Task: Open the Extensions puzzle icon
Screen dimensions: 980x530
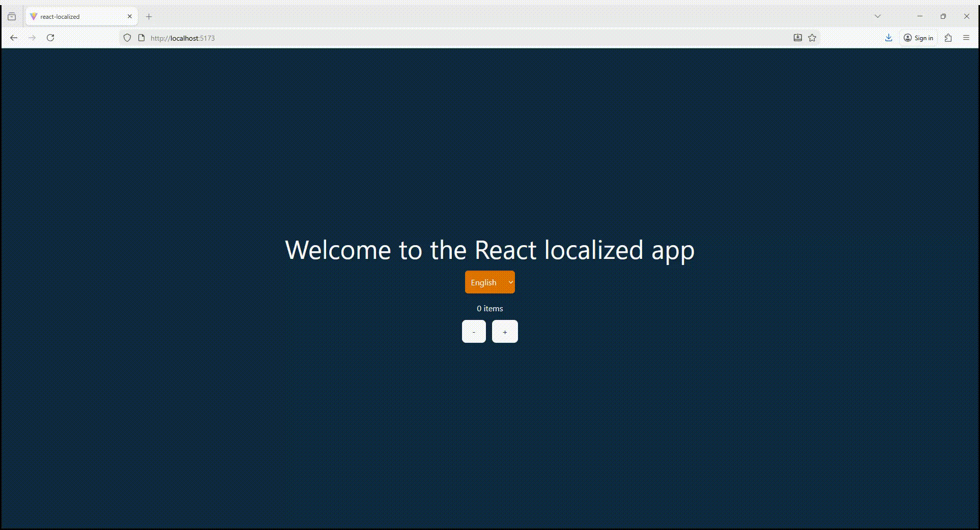Action: [x=948, y=38]
